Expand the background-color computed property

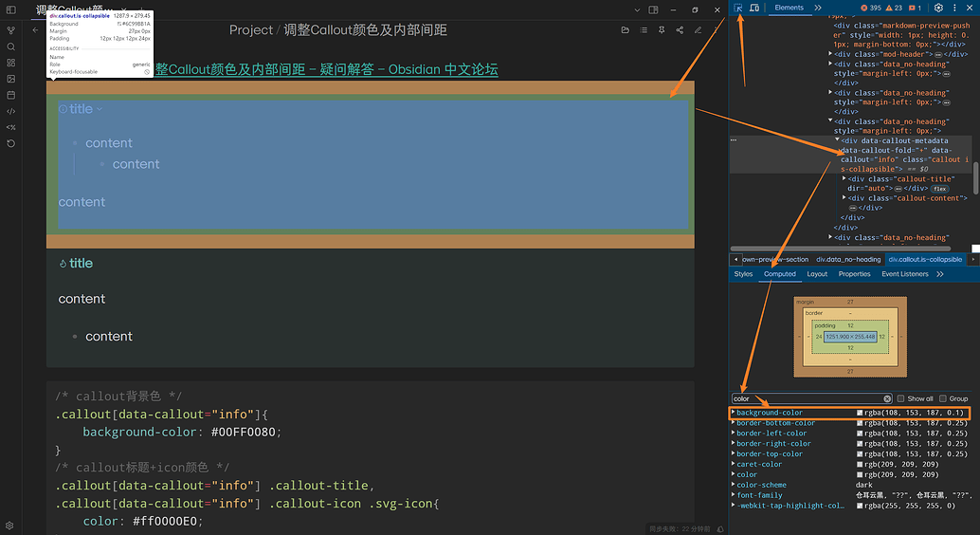733,413
